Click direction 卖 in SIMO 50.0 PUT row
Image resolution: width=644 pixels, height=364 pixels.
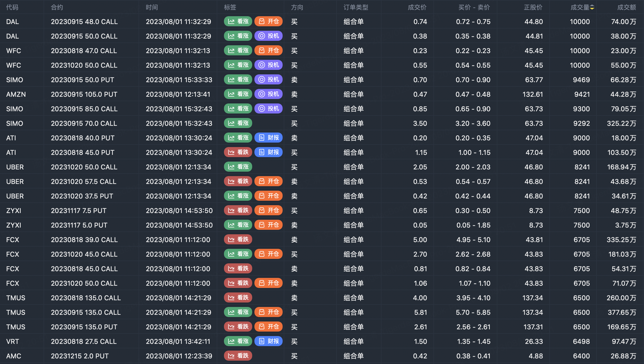point(294,80)
